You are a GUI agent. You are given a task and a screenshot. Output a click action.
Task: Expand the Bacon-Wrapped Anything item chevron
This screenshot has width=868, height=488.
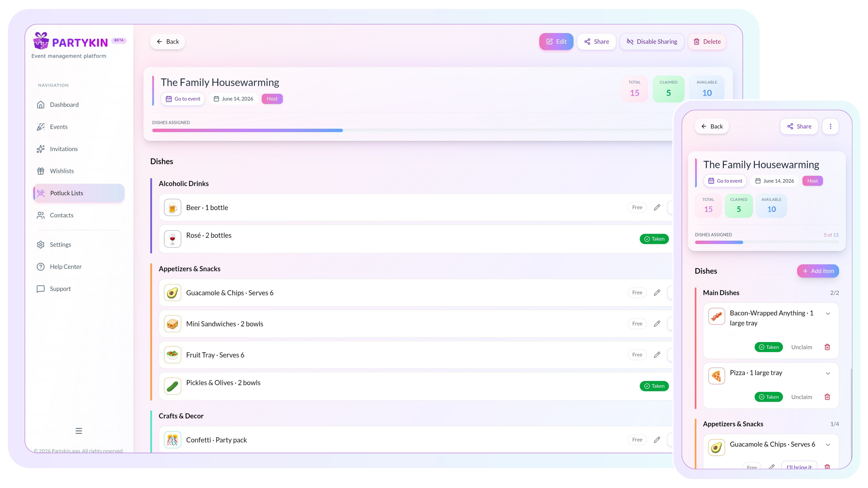coord(828,313)
